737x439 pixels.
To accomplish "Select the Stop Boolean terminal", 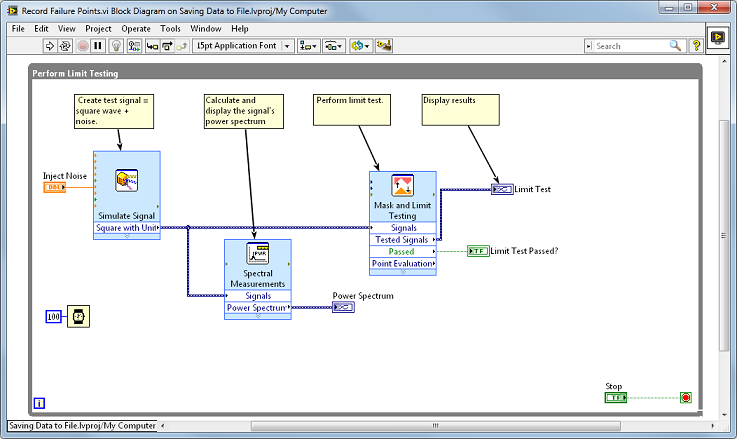I will point(615,398).
